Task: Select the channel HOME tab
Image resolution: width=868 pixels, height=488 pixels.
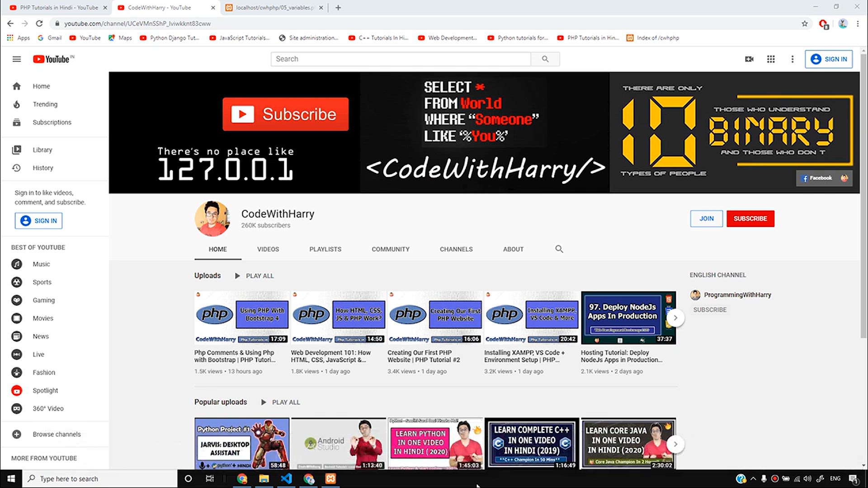Action: click(218, 249)
